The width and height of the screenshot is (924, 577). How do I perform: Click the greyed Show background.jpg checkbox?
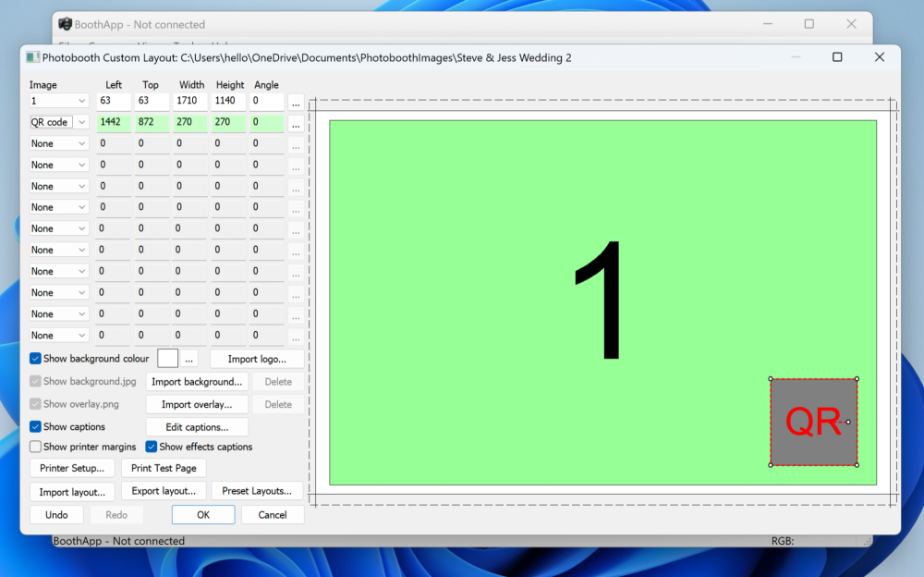click(x=35, y=381)
